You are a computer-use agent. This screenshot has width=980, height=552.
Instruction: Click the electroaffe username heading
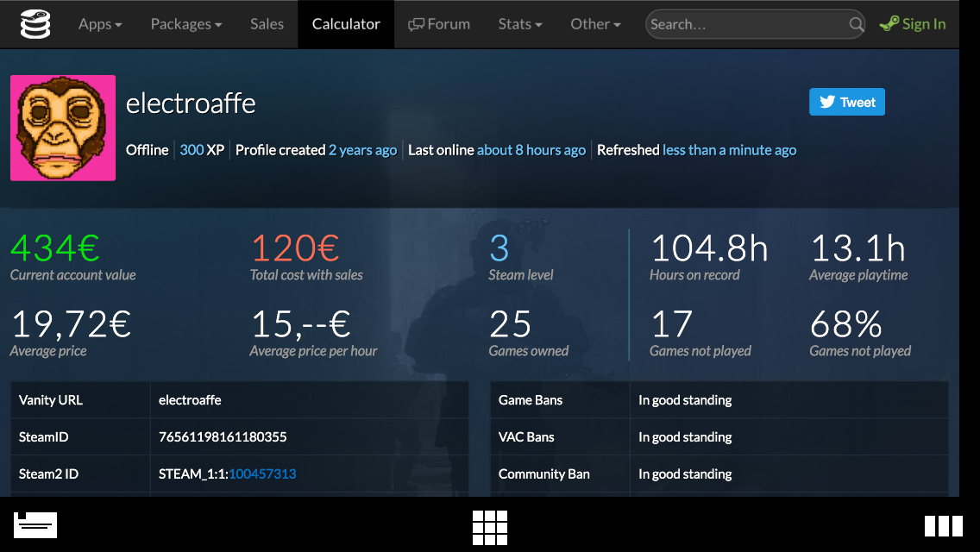pos(191,103)
